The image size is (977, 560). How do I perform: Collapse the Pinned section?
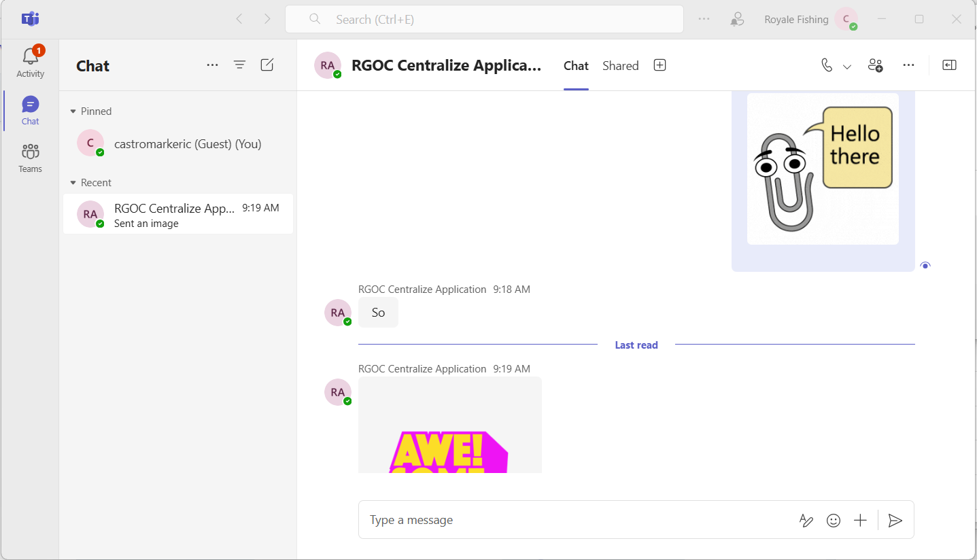click(90, 111)
